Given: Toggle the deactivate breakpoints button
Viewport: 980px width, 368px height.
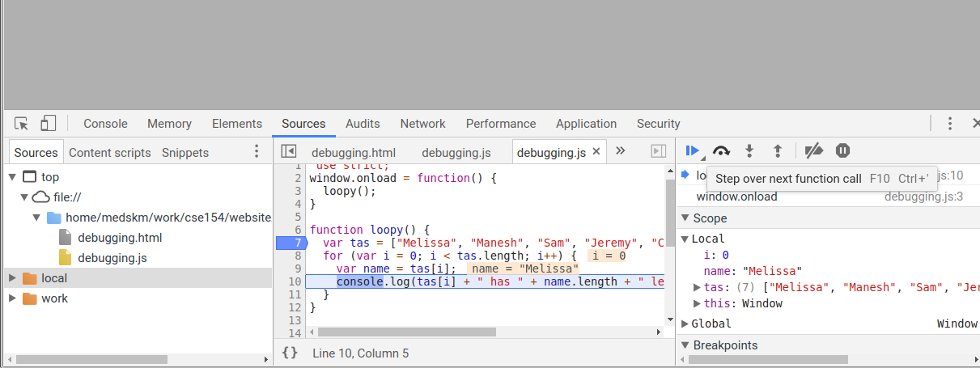Looking at the screenshot, I should tap(814, 150).
